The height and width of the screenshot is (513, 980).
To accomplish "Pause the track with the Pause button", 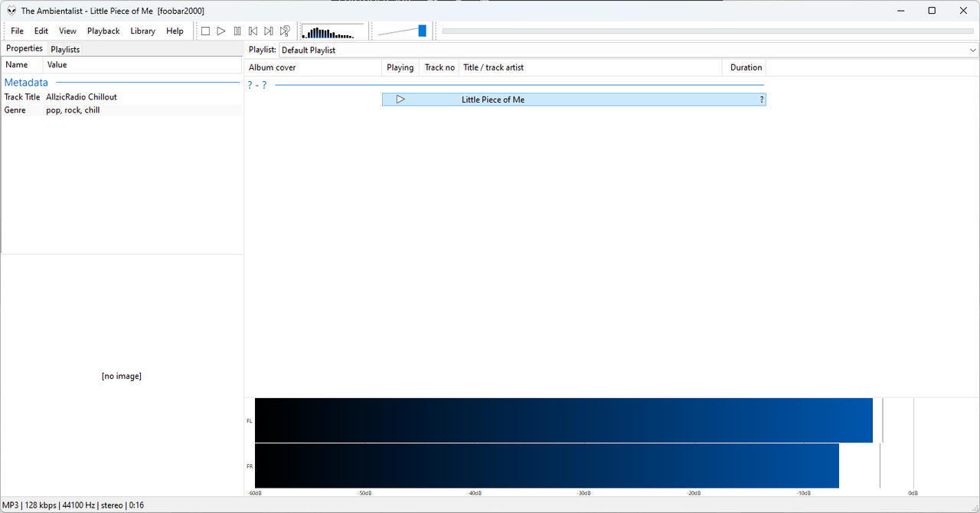I will [x=237, y=31].
